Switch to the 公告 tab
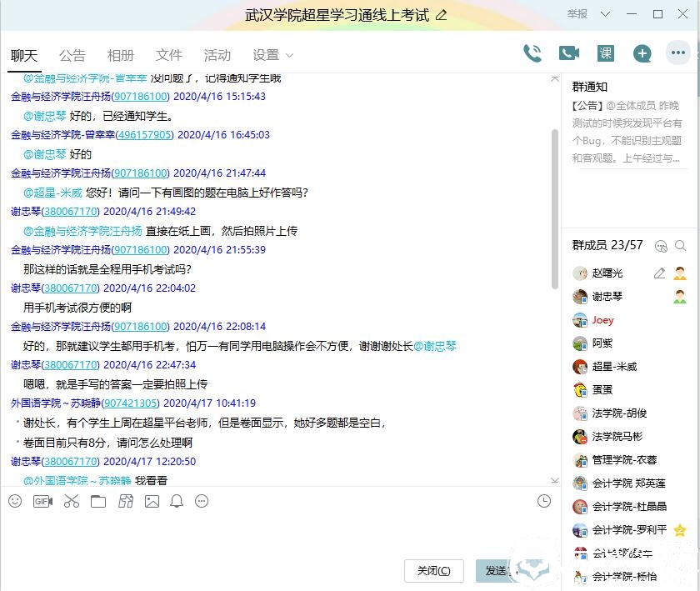Viewport: 700px width, 591px height. 72,55
